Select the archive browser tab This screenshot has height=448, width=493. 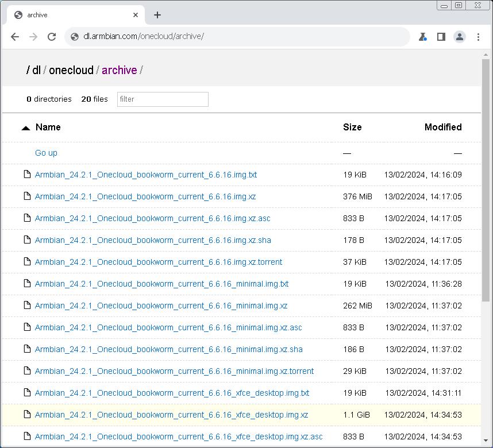(x=69, y=15)
